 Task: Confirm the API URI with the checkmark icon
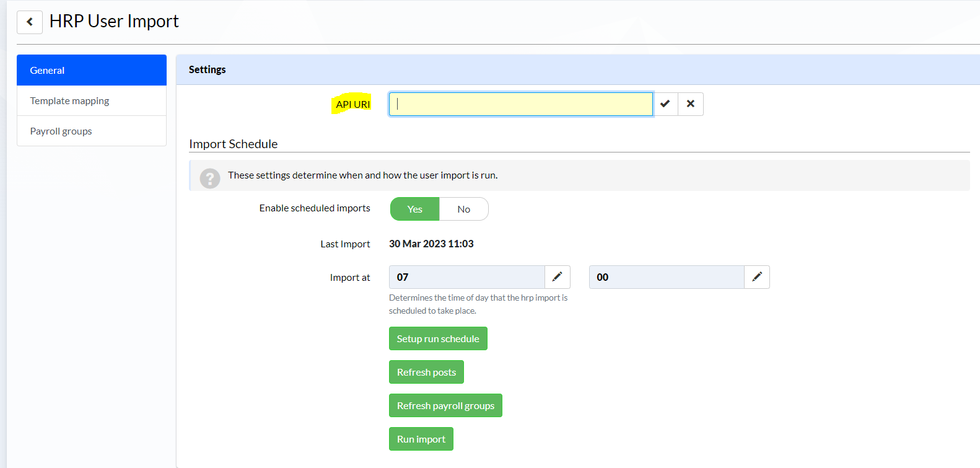[665, 104]
